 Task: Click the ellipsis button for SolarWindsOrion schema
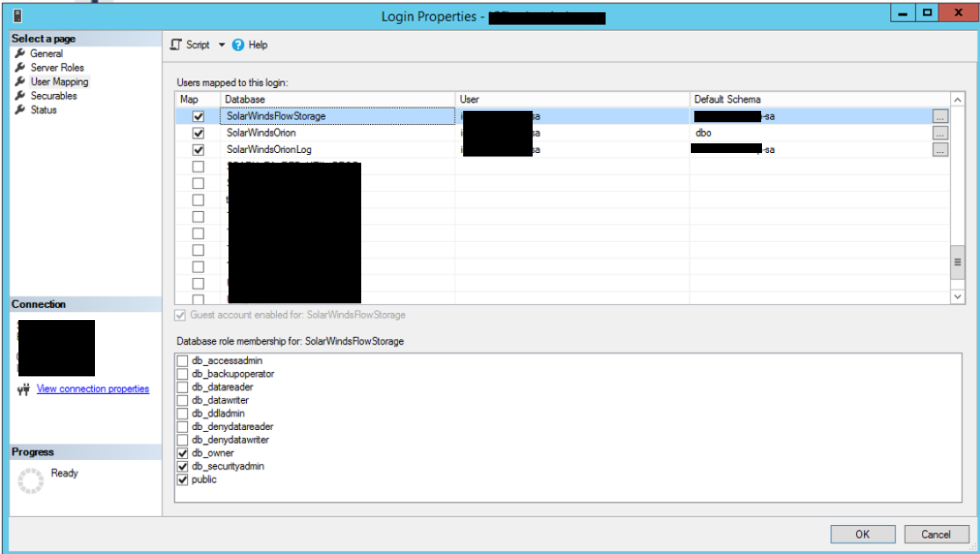[940, 133]
